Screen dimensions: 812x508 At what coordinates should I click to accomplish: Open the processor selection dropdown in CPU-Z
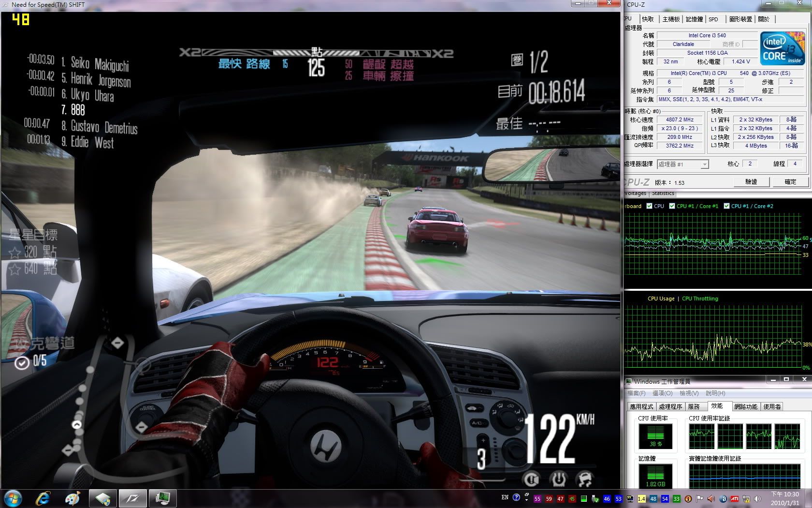tap(682, 164)
